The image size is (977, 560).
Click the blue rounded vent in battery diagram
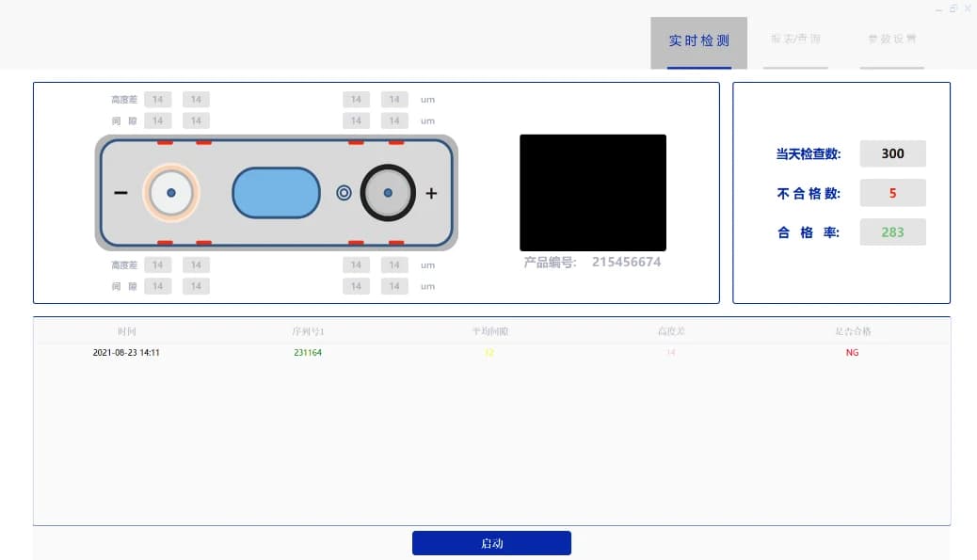coord(276,193)
